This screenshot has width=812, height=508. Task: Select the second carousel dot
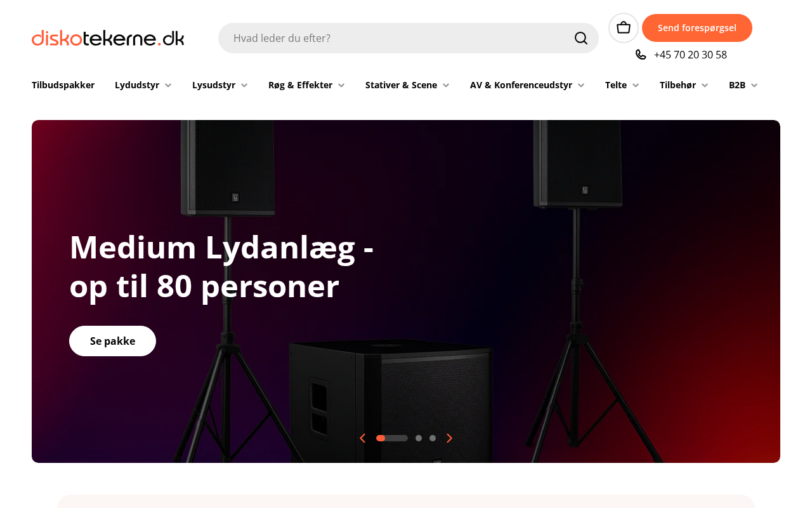click(x=419, y=438)
